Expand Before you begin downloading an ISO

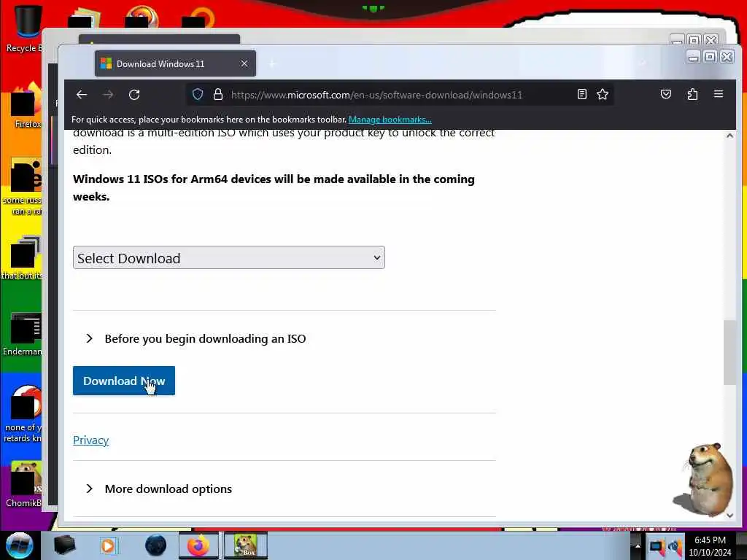point(196,338)
